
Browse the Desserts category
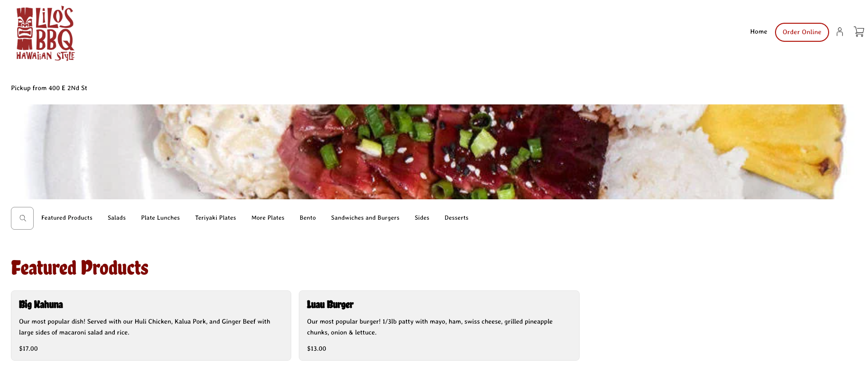point(456,218)
